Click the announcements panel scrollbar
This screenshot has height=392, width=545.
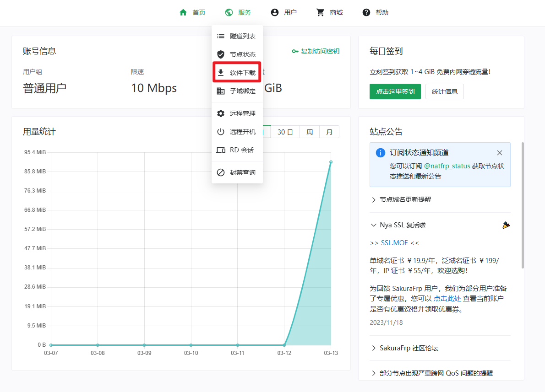coord(522,206)
